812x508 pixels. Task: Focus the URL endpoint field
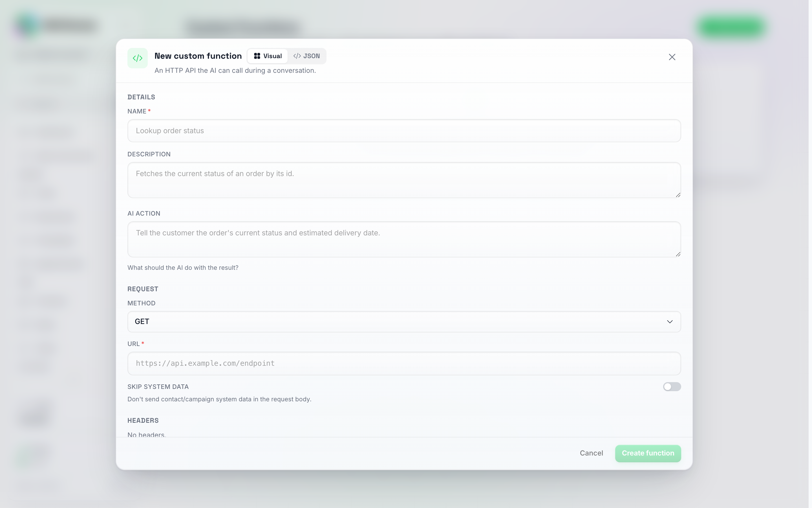tap(404, 364)
